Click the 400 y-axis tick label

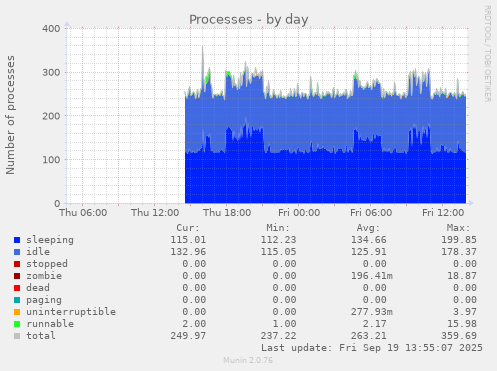click(x=51, y=29)
